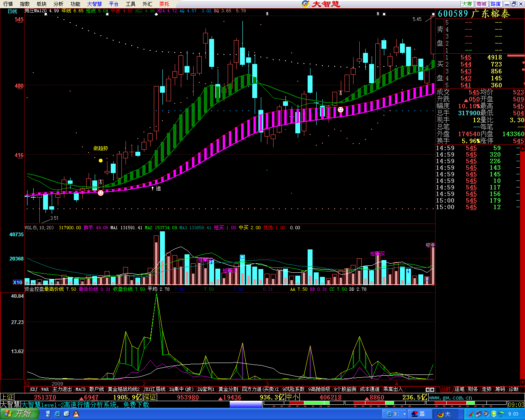Open the 平台 menu
The height and width of the screenshot is (420, 525).
point(114,4)
